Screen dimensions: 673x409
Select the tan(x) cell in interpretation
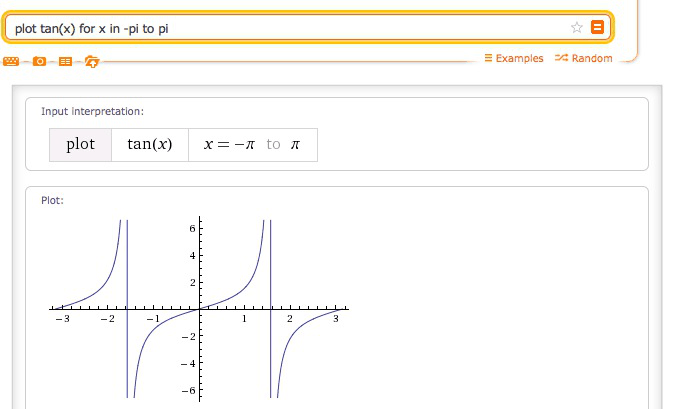(x=150, y=145)
